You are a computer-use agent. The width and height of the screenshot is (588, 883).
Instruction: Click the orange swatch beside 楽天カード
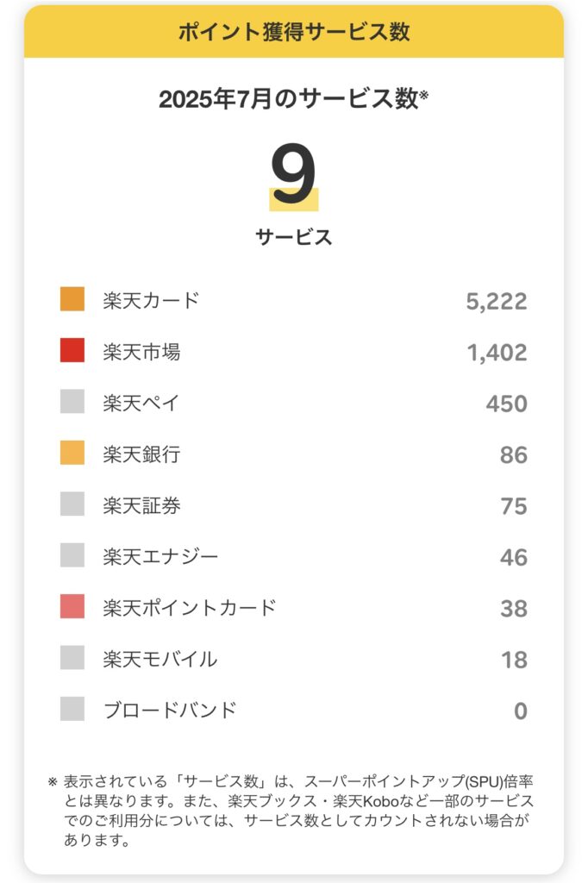click(x=72, y=299)
